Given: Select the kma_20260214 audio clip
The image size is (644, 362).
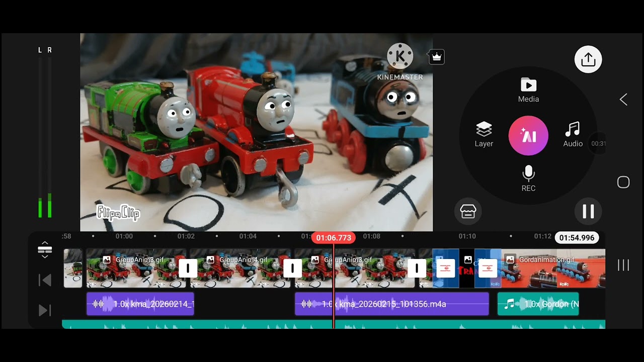Looking at the screenshot, I should tap(140, 304).
